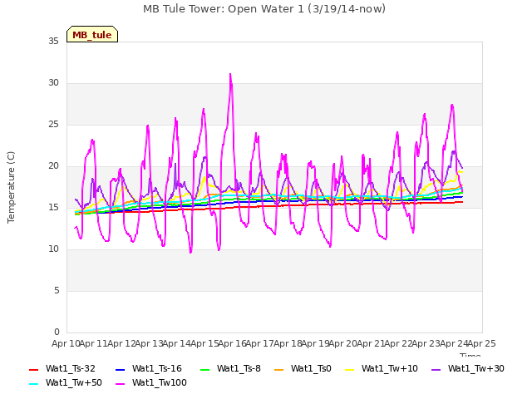Select the Wat1_Tw+10 legend label
Viewport: 532px width, 399px height.
coord(390,368)
